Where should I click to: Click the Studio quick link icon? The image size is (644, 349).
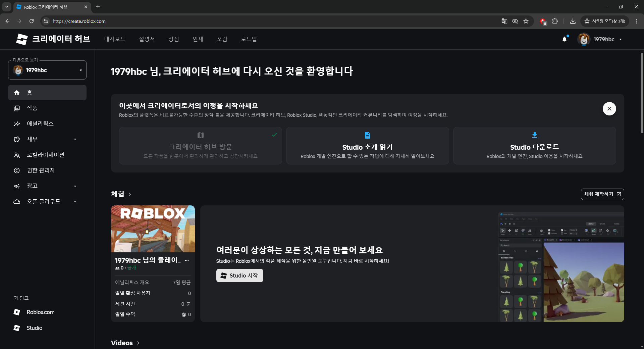17,328
